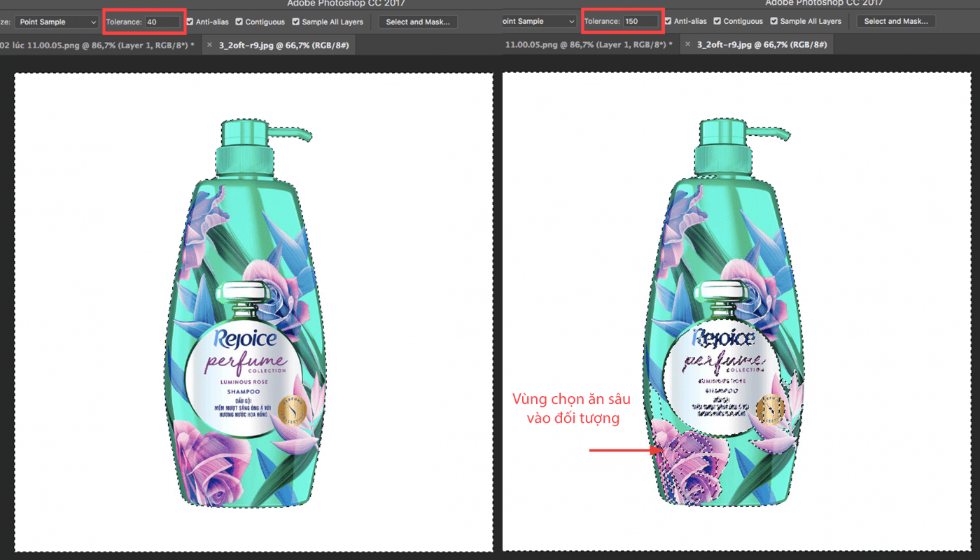This screenshot has width=980, height=560.
Task: Click Select and Mask in Tolerance 40 bar
Action: 418,22
